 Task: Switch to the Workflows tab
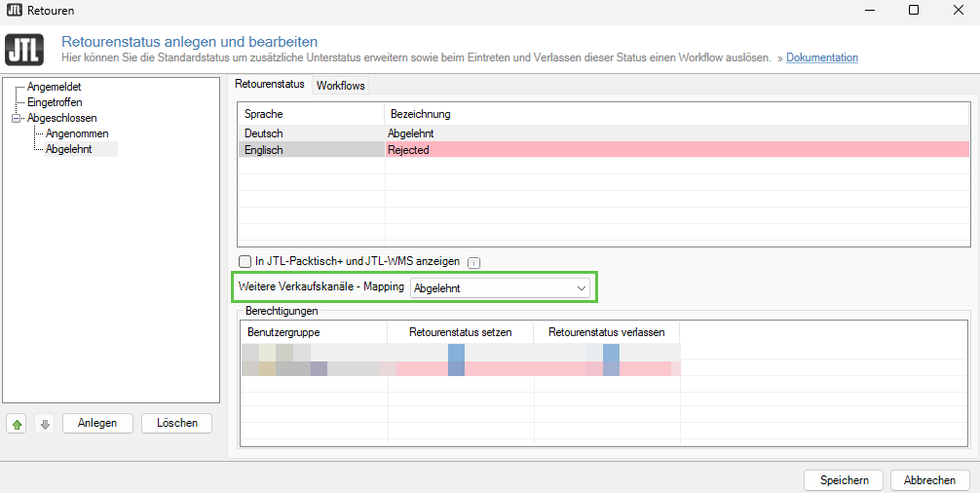click(340, 86)
